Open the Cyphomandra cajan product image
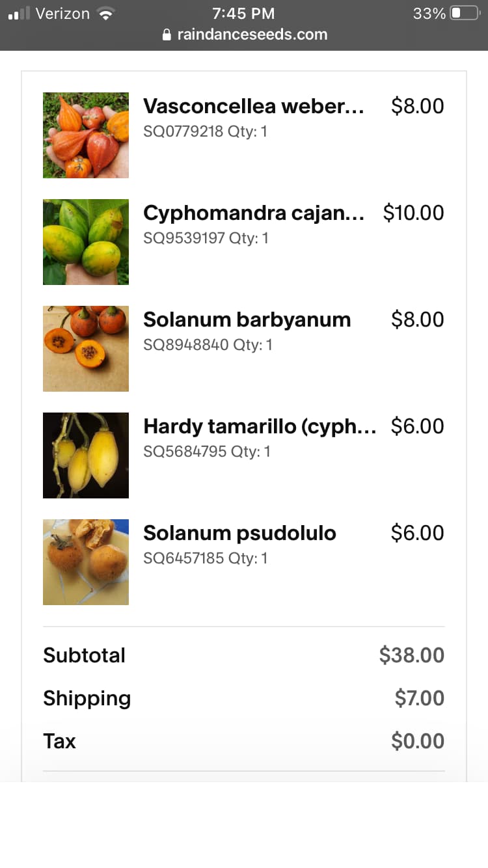Viewport: 488px width, 868px height. pos(86,242)
